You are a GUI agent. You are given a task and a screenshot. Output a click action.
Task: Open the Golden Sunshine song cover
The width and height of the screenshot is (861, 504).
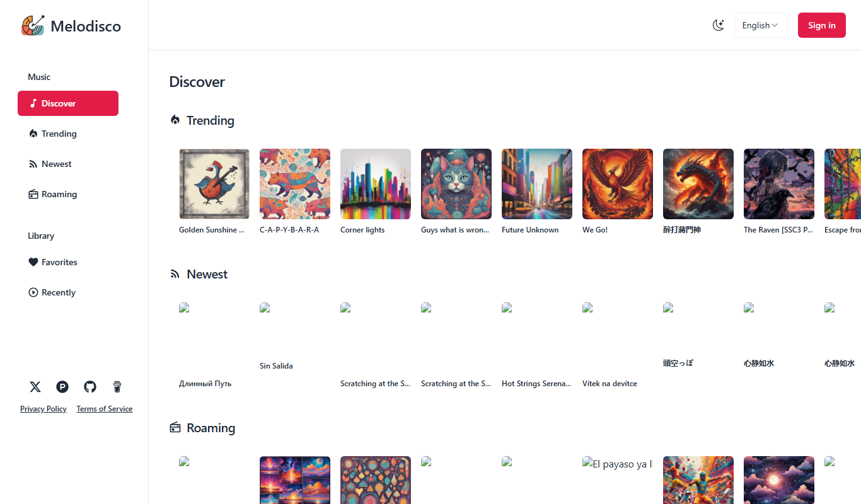[x=214, y=184]
